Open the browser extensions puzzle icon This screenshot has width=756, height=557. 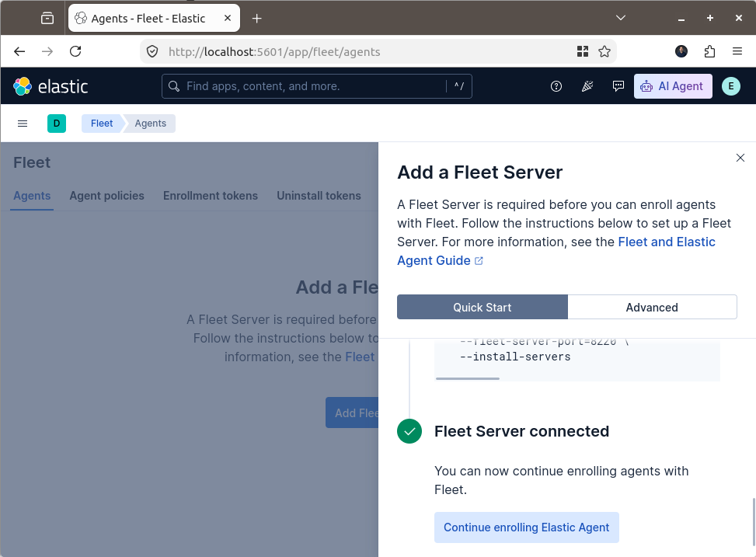click(x=709, y=51)
